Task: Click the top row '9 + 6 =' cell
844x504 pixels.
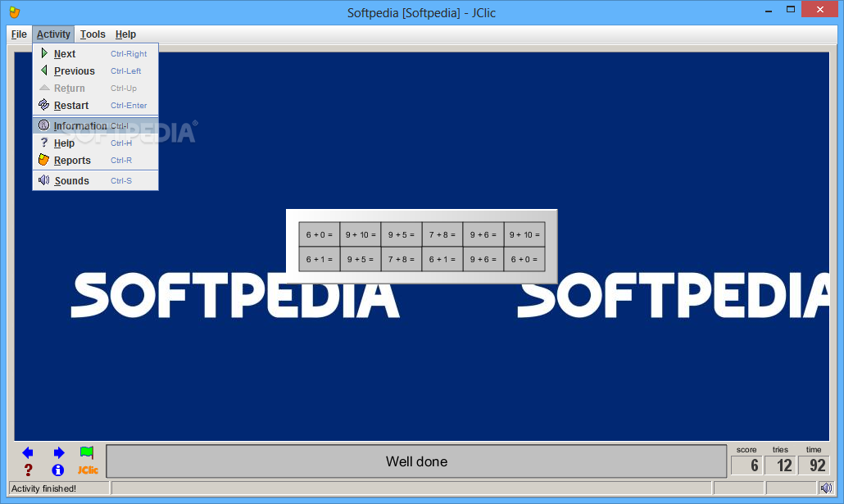Action: (483, 234)
